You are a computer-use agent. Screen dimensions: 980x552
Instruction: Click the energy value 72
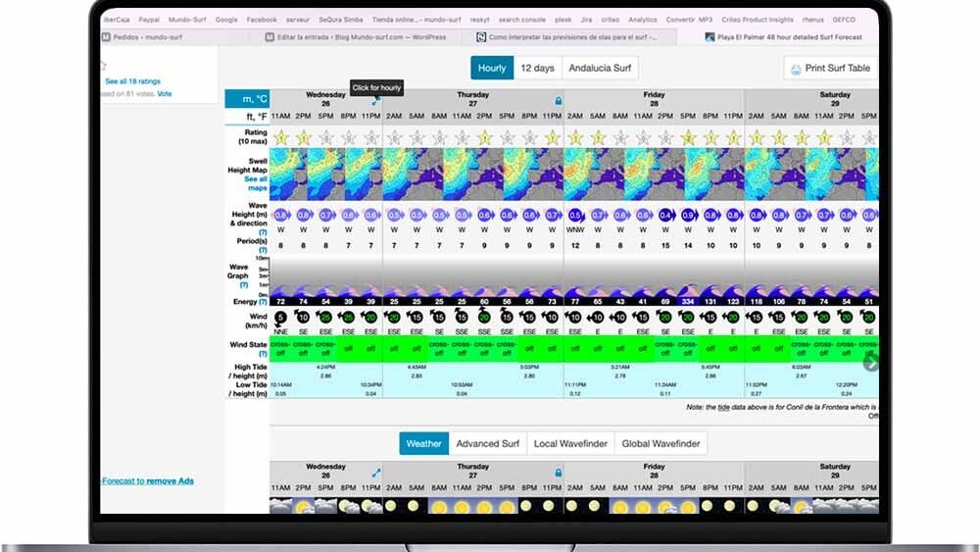click(281, 301)
